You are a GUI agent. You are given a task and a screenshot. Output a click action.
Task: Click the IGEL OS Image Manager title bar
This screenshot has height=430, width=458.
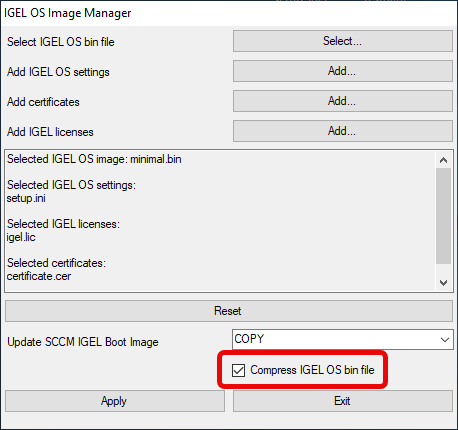[x=229, y=13]
